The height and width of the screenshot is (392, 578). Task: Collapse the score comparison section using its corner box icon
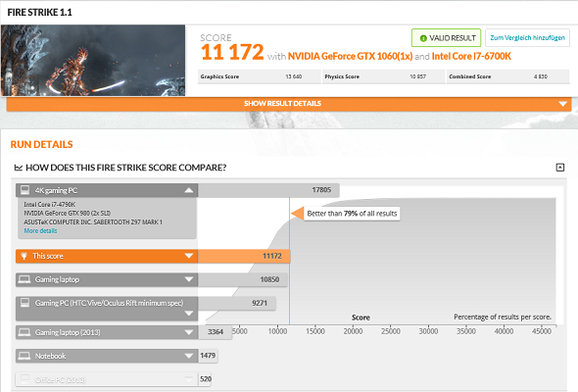[x=560, y=168]
